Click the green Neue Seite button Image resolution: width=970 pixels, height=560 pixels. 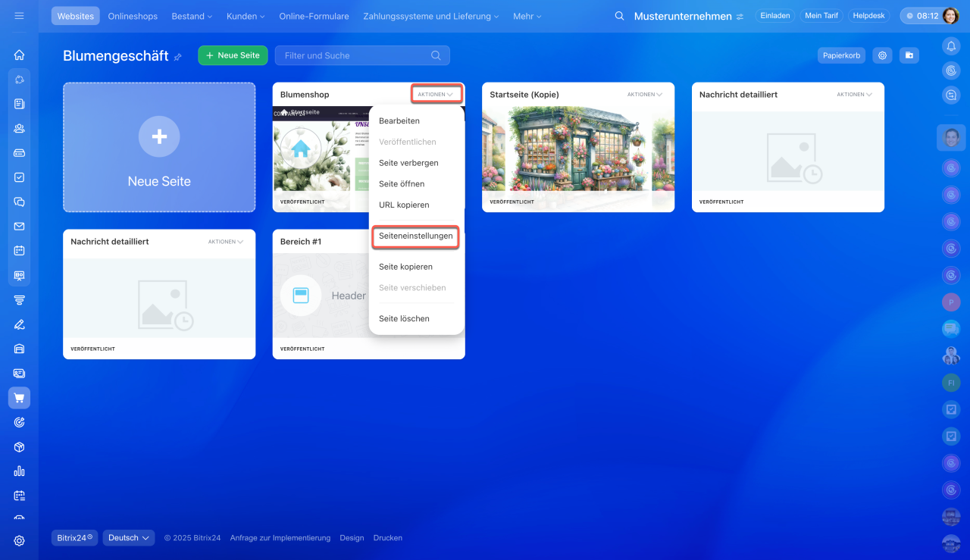tap(233, 55)
